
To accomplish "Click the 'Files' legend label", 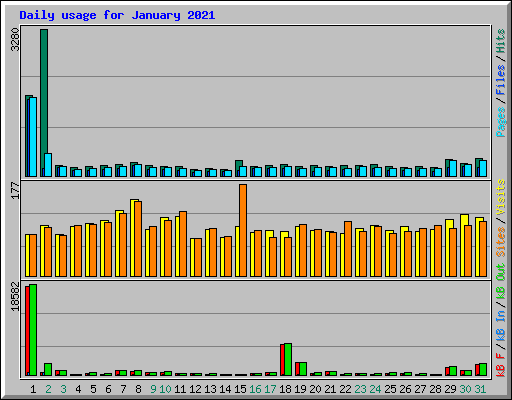I will pos(501,80).
